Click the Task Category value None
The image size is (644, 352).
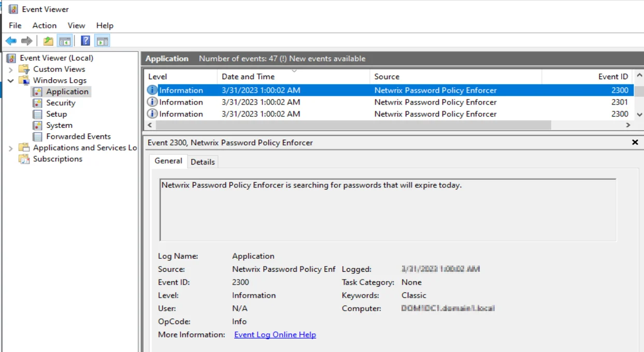(x=411, y=283)
